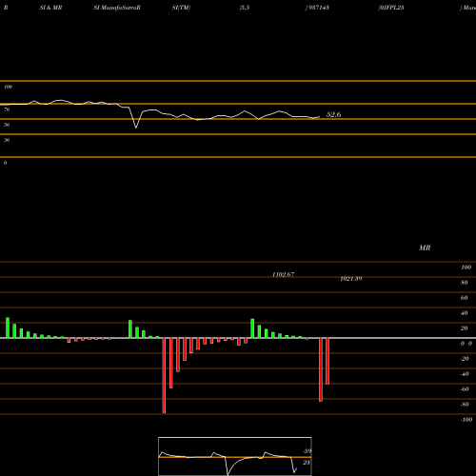
Task: Click the RSI value label 52.6
Action: click(333, 114)
